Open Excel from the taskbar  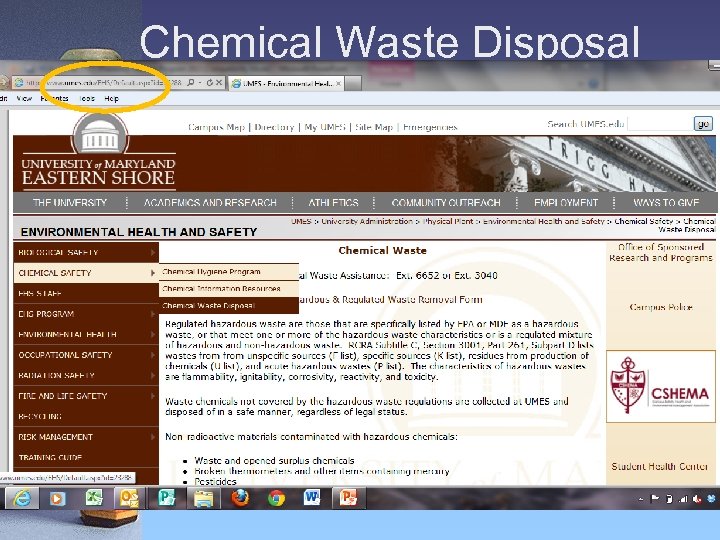[x=94, y=498]
